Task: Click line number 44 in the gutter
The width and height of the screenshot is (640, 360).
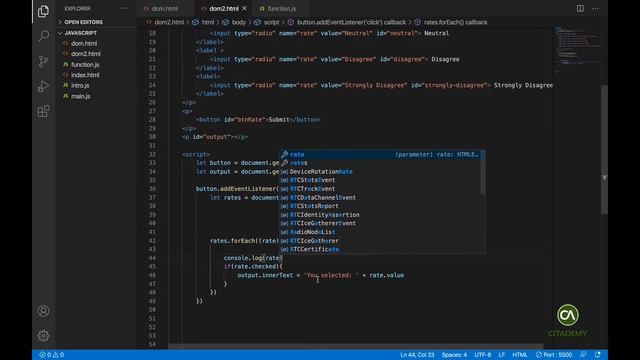Action: click(152, 258)
